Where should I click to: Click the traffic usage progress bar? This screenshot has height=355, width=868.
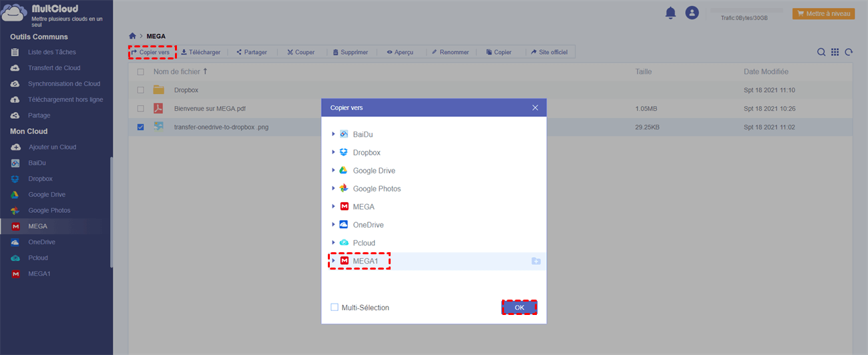tap(746, 11)
